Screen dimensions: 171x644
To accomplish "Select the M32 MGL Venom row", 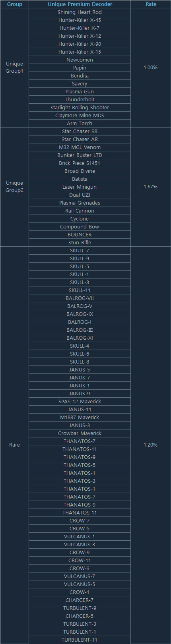I will coord(80,147).
